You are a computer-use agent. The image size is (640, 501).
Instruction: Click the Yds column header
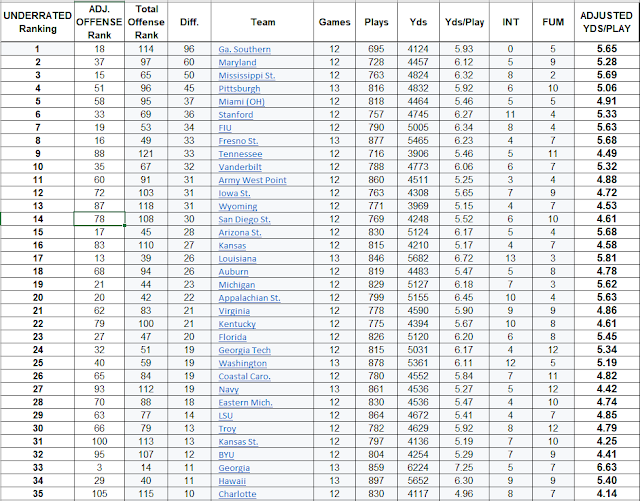pyautogui.click(x=418, y=22)
